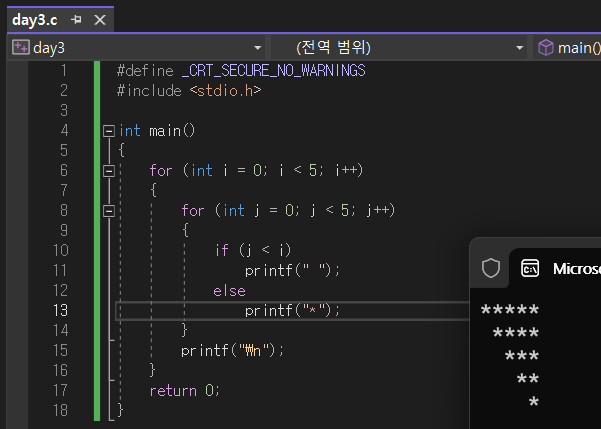Click the last console output row with one asterisk
Screen dimensions: 601x429
[x=534, y=402]
